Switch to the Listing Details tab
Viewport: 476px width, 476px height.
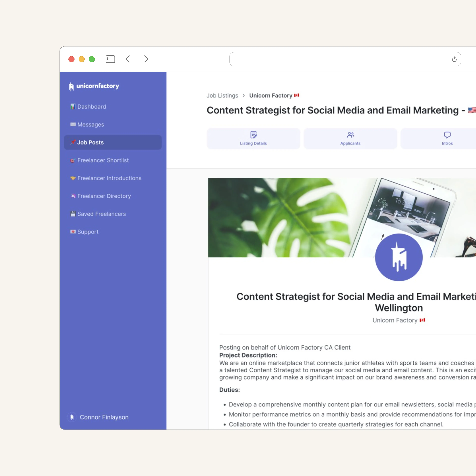click(253, 138)
